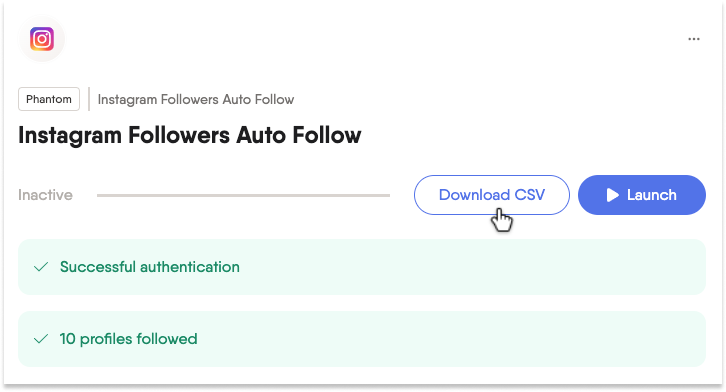
Task: Select the Successful authentication message text
Action: [150, 267]
